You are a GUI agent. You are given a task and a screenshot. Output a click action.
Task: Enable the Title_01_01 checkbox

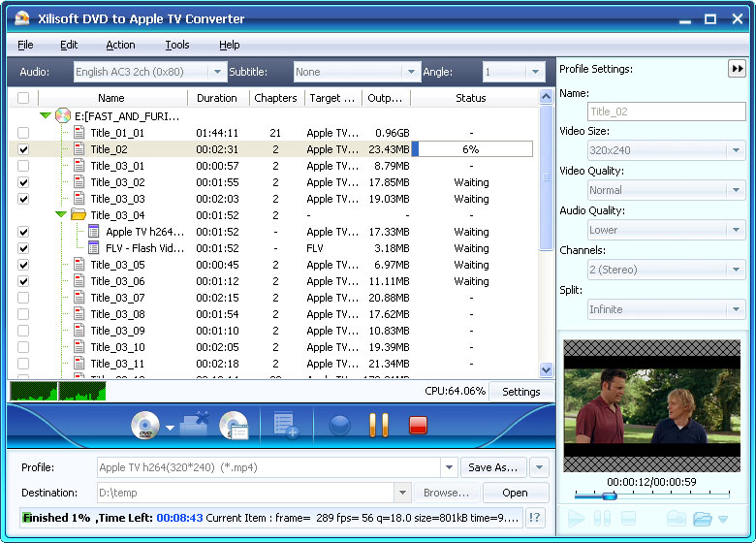tap(23, 133)
